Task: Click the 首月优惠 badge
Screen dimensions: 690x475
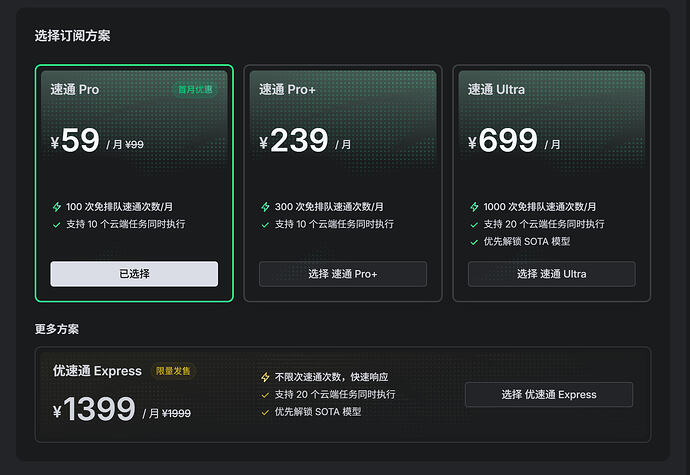Action: pyautogui.click(x=195, y=90)
